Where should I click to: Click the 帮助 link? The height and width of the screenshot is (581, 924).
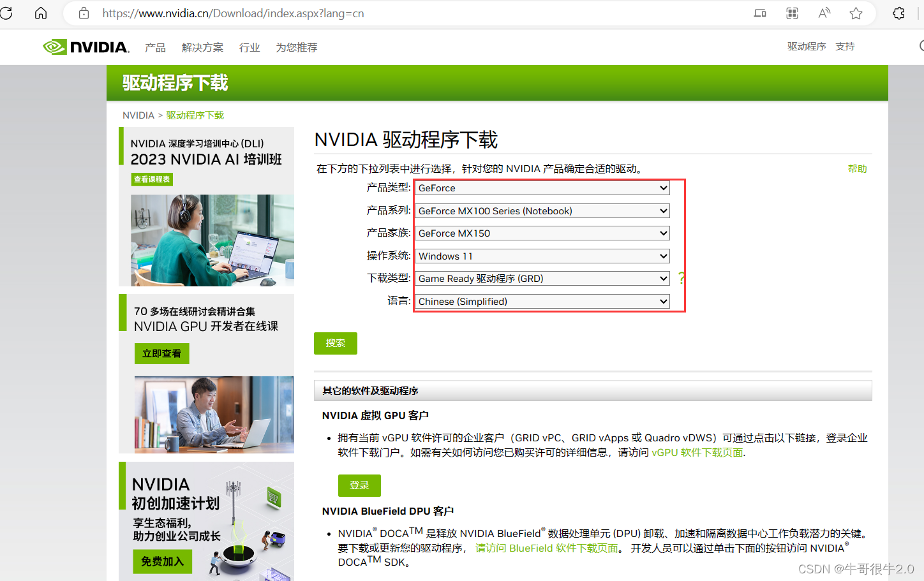(x=857, y=169)
